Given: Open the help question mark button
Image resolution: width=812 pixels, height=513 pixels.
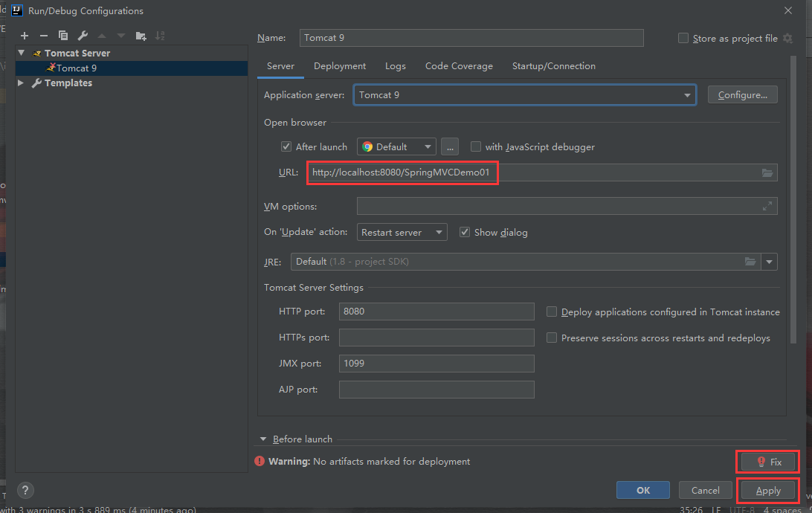Looking at the screenshot, I should click(25, 490).
